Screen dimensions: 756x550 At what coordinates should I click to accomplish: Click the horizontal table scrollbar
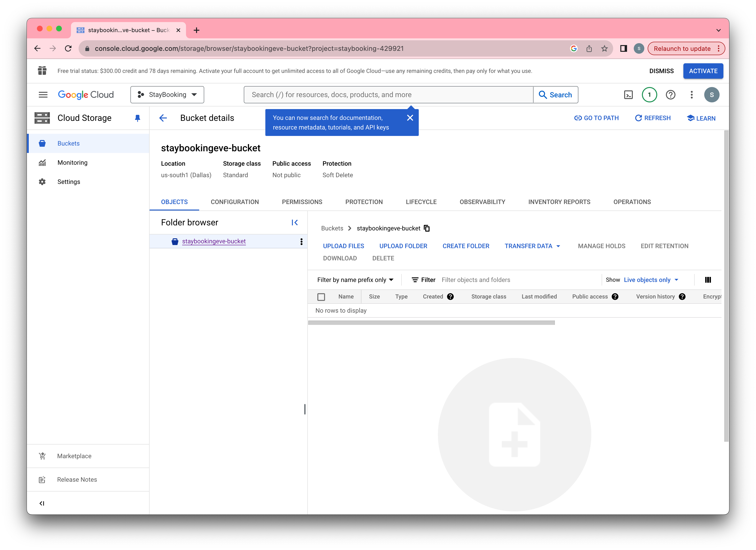tap(431, 323)
